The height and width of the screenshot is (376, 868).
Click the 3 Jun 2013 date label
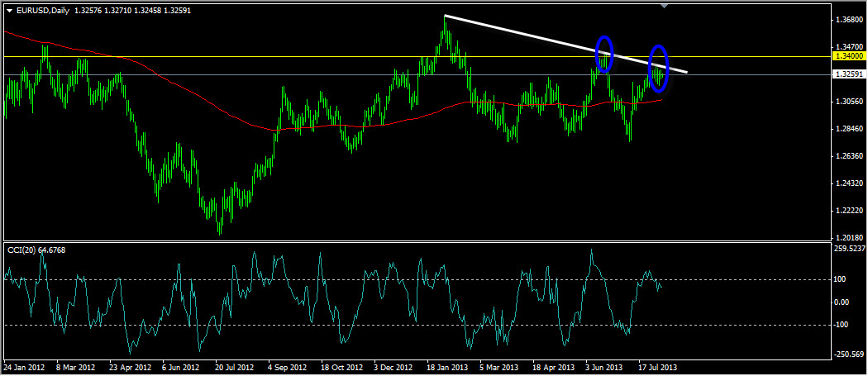tap(604, 367)
